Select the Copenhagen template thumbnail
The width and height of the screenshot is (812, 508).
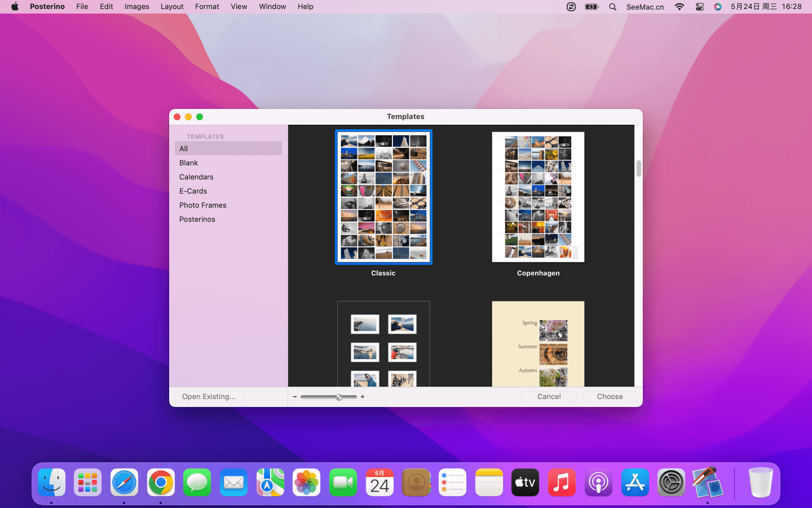(538, 197)
